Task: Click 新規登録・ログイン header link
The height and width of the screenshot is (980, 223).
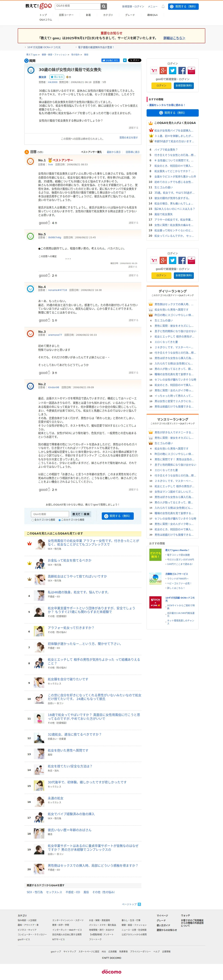Action: [133, 6]
